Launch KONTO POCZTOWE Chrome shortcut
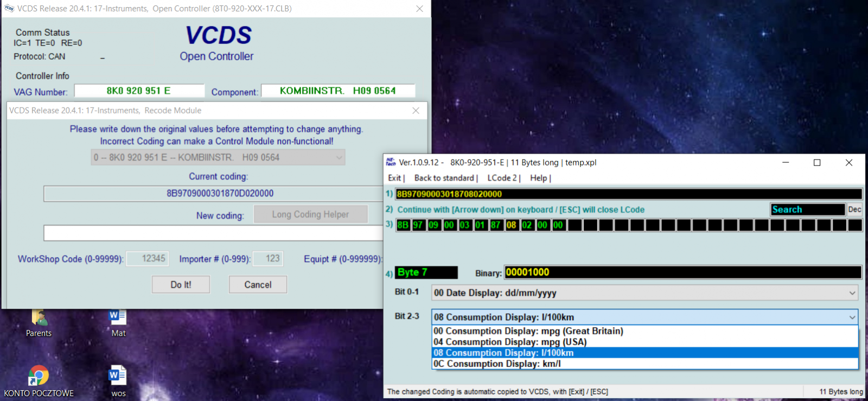 click(39, 381)
